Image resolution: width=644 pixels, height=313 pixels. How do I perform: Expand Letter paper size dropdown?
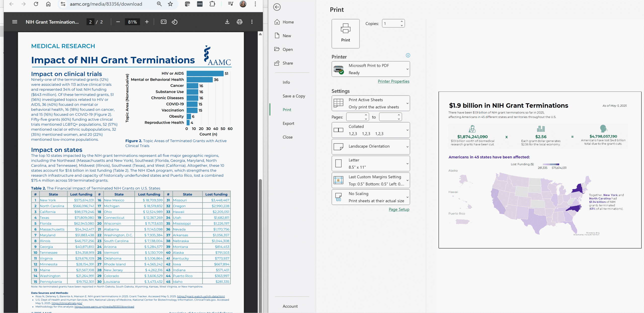click(371, 163)
